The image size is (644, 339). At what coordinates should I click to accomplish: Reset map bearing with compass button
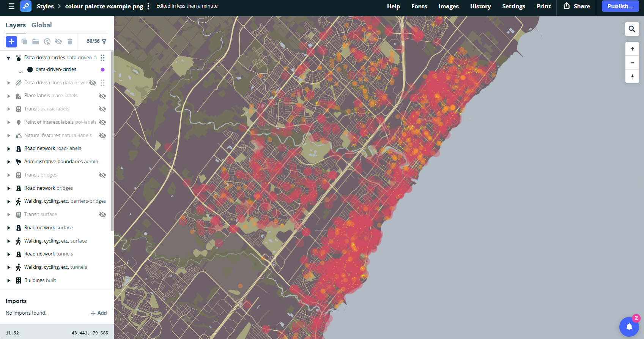click(x=632, y=76)
